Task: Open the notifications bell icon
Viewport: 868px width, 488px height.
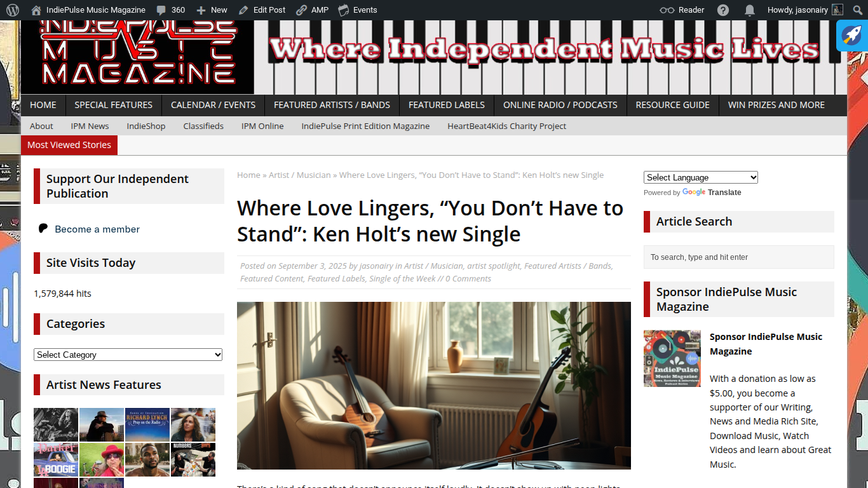Action: [750, 10]
